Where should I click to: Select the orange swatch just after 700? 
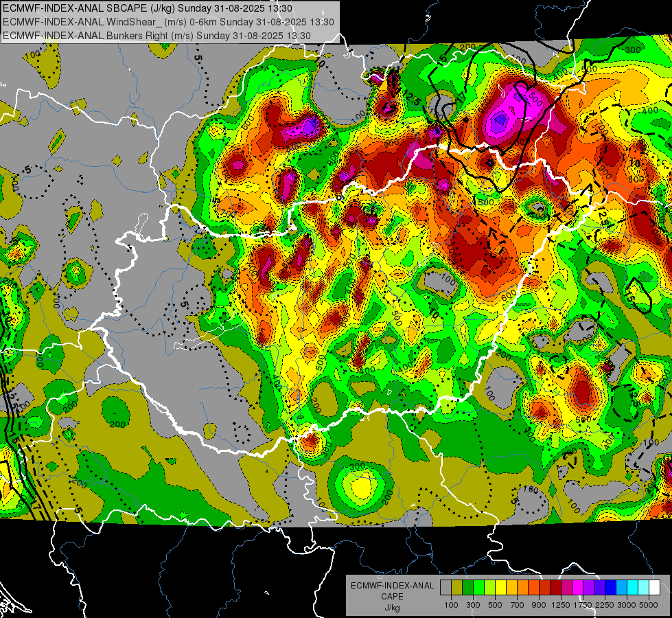coord(523,588)
